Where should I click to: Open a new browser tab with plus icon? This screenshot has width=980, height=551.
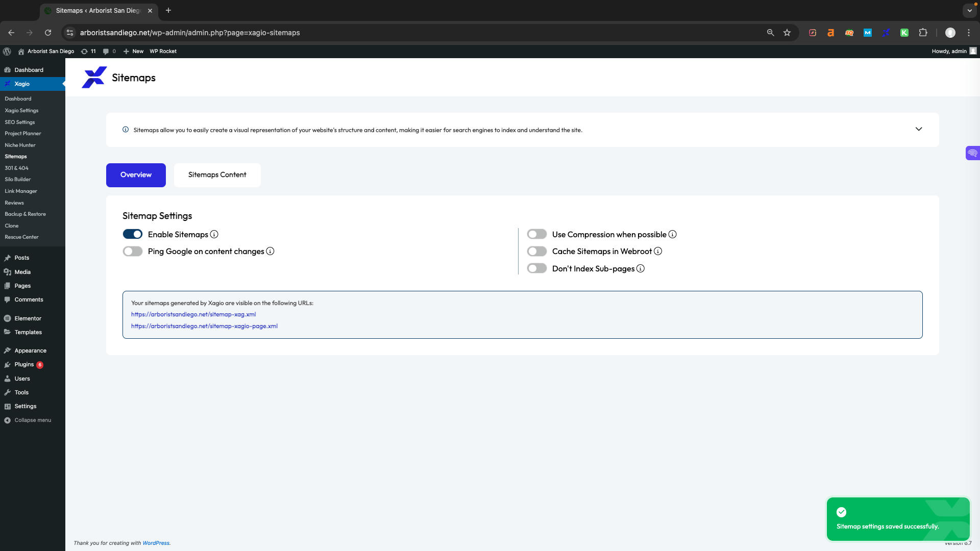click(168, 11)
